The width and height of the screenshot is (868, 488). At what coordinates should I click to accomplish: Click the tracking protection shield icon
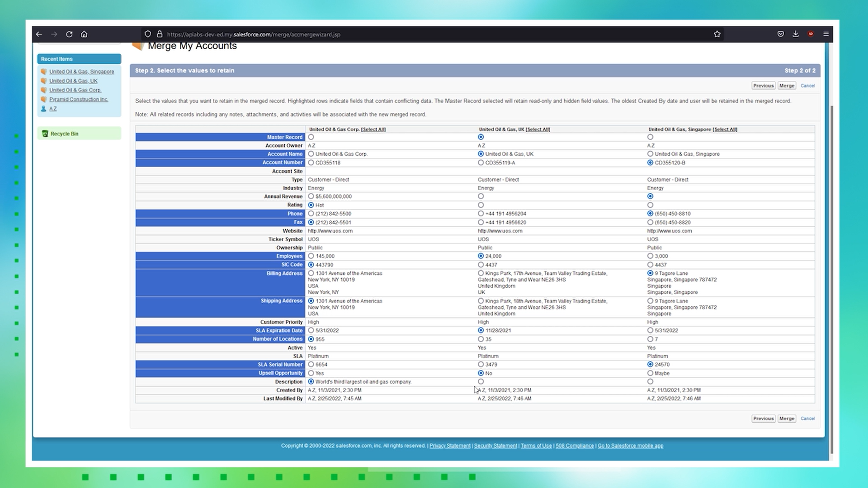148,34
